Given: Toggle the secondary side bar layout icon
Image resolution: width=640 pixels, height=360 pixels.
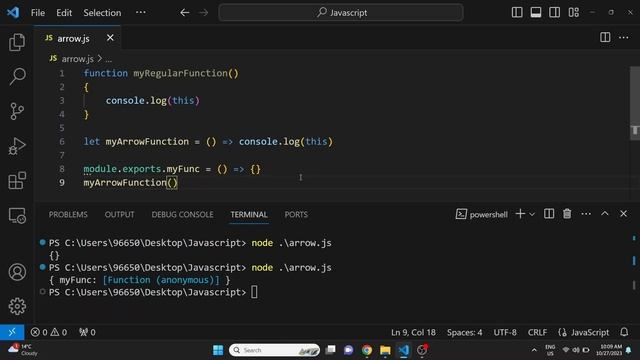Looking at the screenshot, I should [x=554, y=12].
